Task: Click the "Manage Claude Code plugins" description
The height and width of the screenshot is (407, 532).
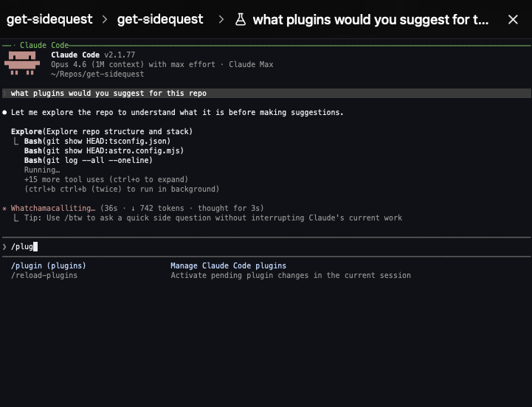Action: tap(228, 265)
